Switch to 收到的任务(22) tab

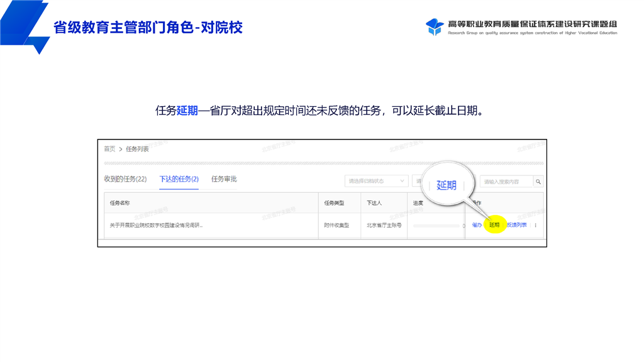[125, 179]
